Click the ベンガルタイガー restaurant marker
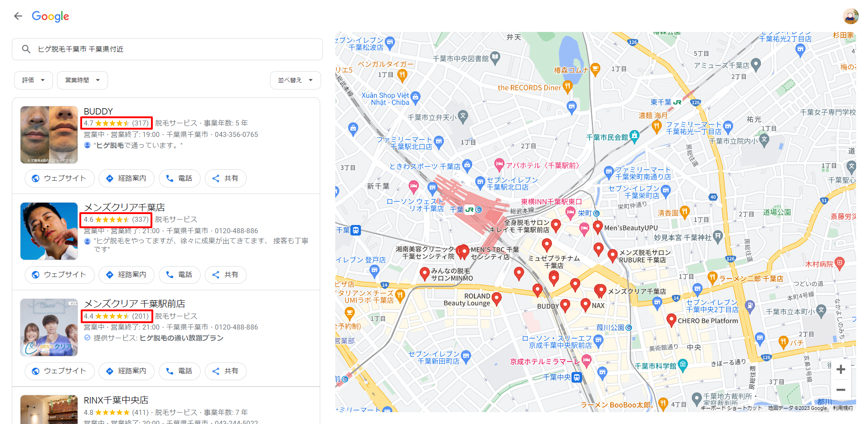The height and width of the screenshot is (424, 868). click(402, 75)
